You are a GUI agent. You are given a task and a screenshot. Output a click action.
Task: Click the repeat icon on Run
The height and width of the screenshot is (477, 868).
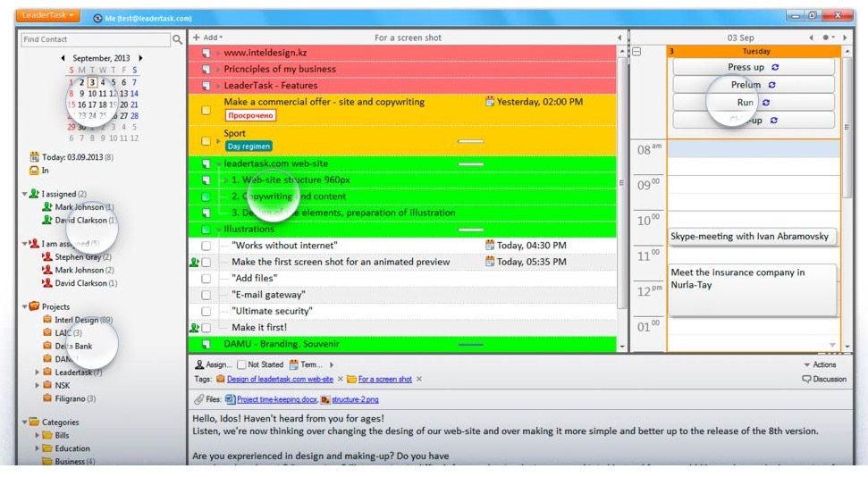[x=766, y=103]
